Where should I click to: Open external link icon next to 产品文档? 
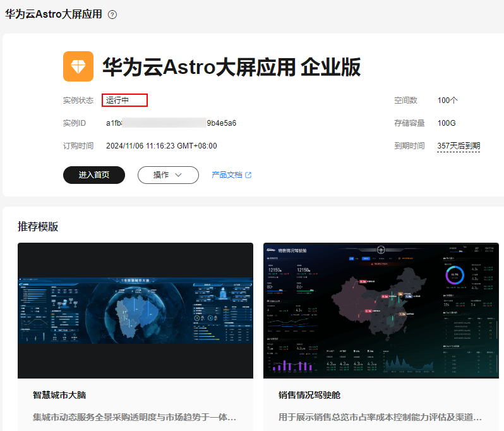pos(248,175)
